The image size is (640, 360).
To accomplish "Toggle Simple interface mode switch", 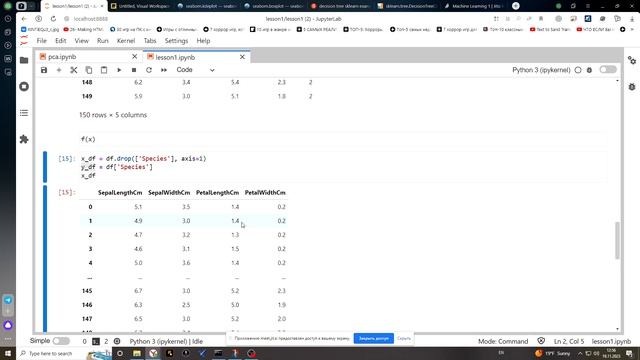I will [61, 341].
